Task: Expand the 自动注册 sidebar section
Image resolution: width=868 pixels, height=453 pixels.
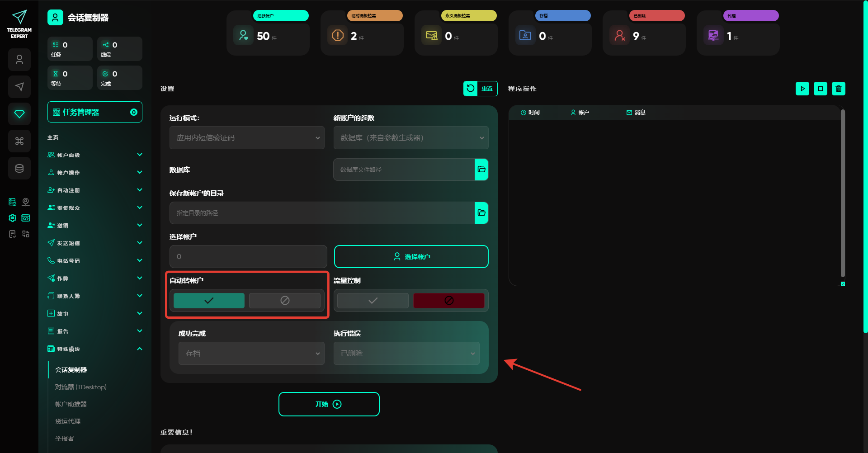Action: [94, 190]
